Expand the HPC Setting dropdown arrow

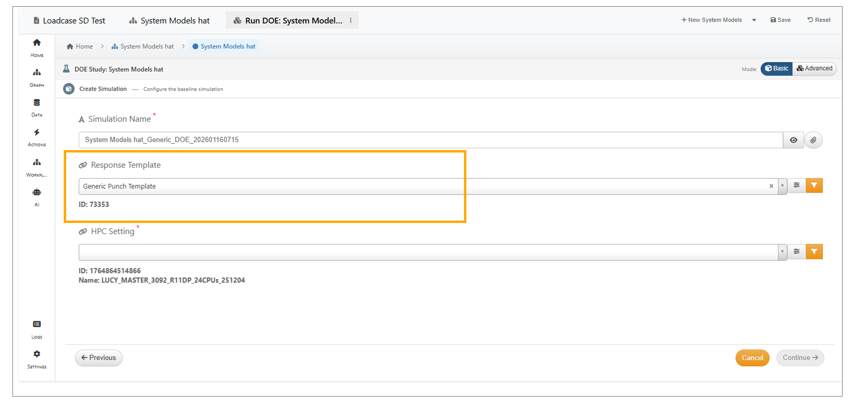(x=782, y=252)
